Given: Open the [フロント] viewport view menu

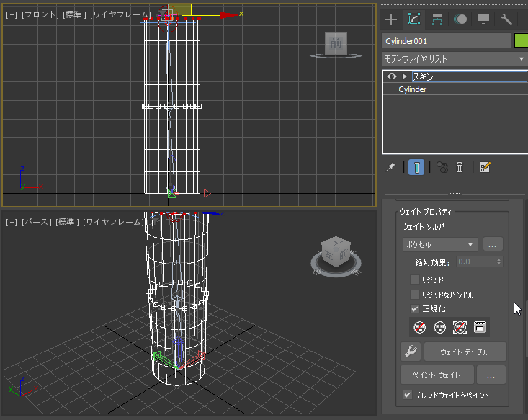Looking at the screenshot, I should 40,14.
